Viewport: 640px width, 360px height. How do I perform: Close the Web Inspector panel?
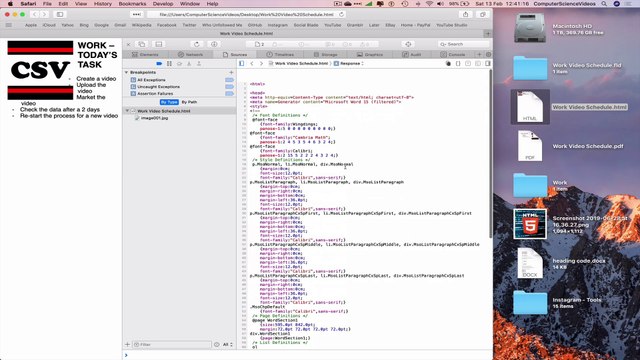pyautogui.click(x=128, y=44)
